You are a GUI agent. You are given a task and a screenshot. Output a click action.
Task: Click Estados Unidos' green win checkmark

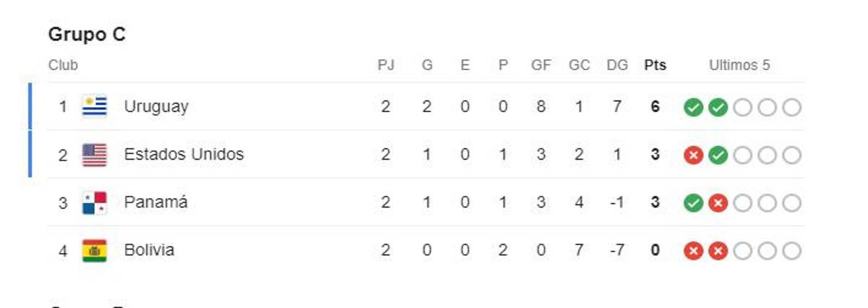click(718, 155)
